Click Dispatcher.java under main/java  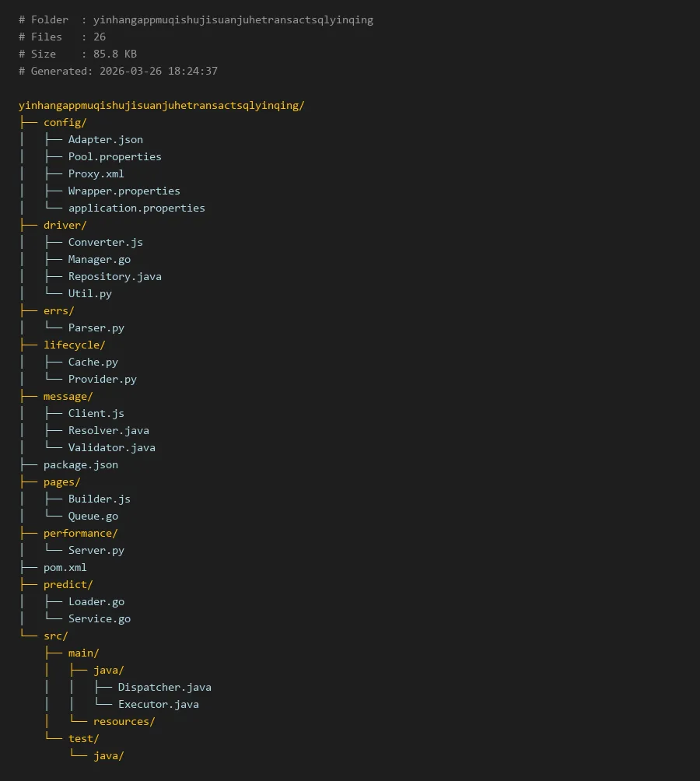[x=164, y=687]
